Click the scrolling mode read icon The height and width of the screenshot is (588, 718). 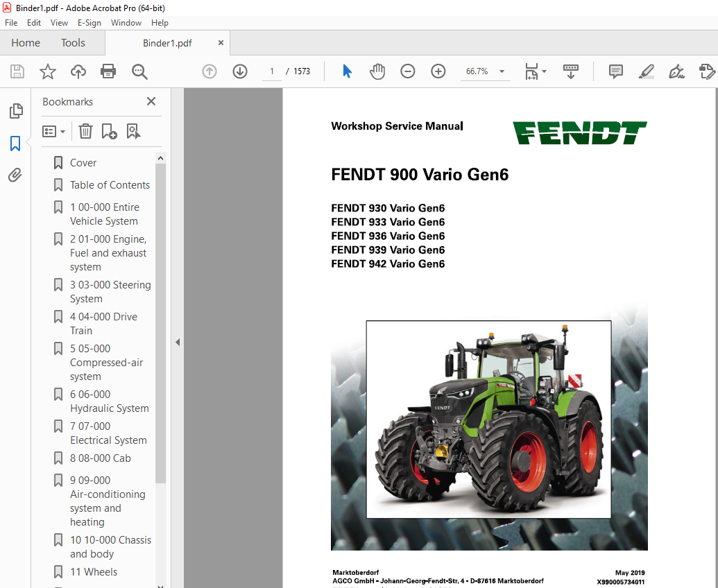[x=570, y=71]
